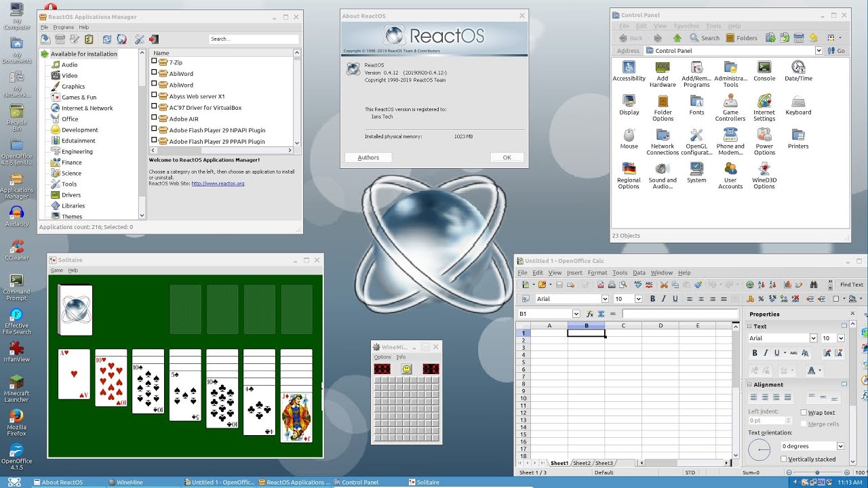
Task: Check the AC'97 Driver for VirtualBox checkbox
Action: (x=155, y=107)
